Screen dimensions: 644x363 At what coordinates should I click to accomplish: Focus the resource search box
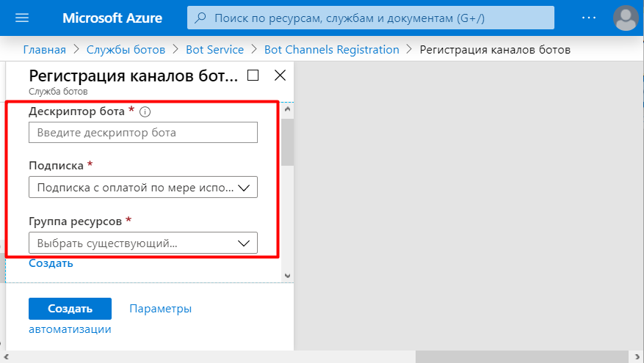370,18
